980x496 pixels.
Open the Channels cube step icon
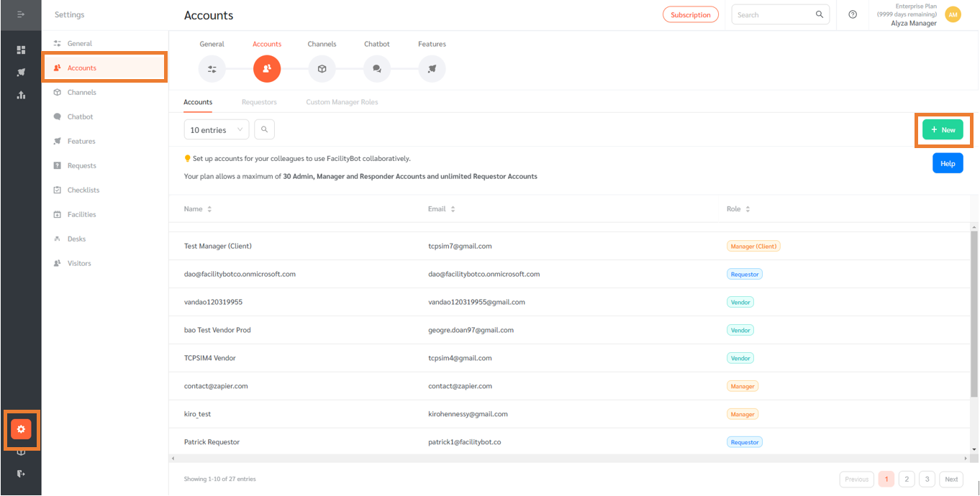[x=322, y=68]
